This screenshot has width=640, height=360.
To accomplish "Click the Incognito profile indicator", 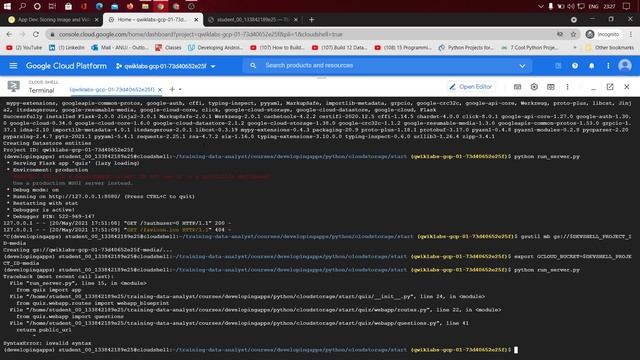I will coord(602,34).
